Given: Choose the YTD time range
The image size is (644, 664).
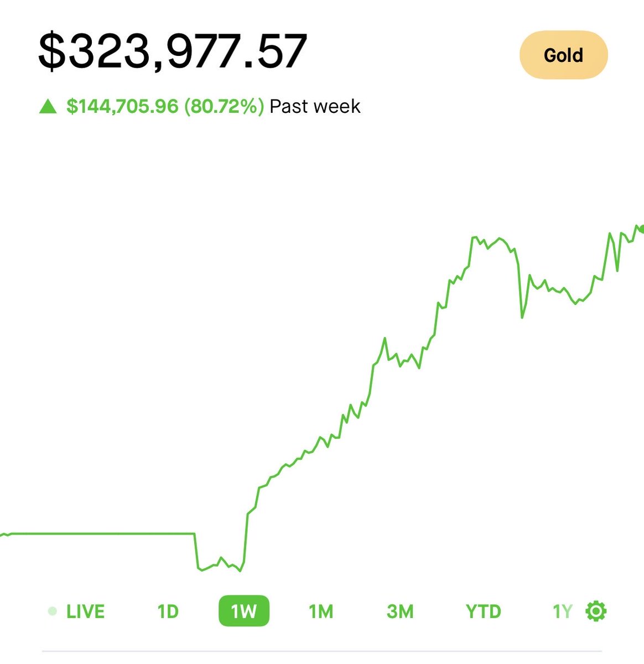Looking at the screenshot, I should (483, 611).
